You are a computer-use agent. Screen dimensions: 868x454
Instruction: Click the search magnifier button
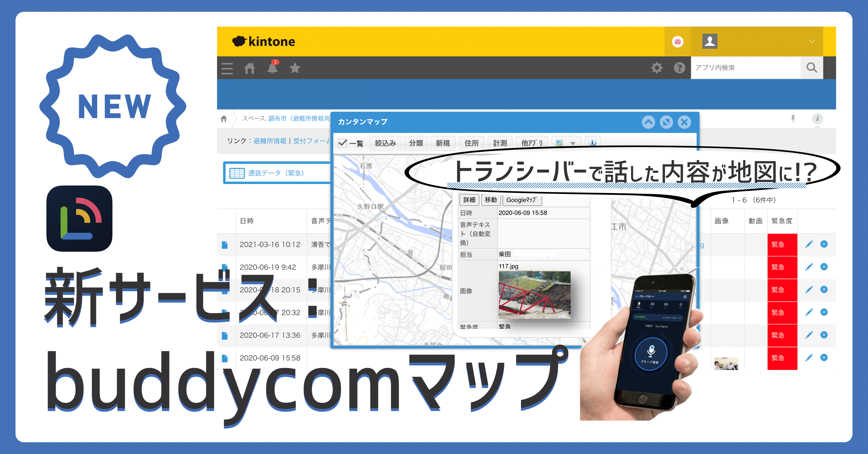tap(812, 68)
